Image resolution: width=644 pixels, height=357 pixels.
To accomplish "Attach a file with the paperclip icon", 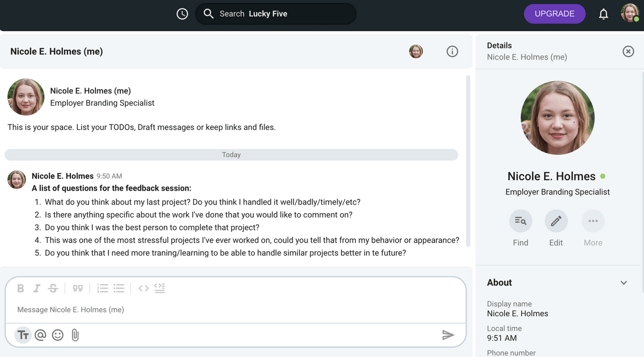I will (x=75, y=334).
